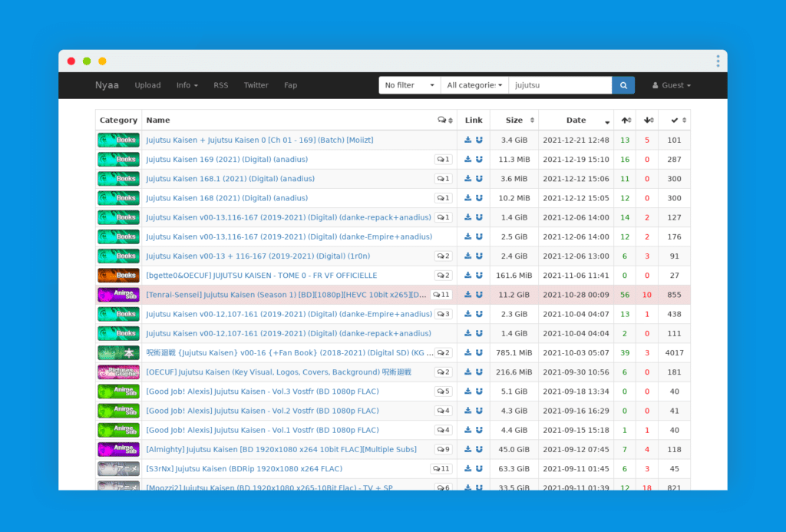This screenshot has width=786, height=532.
Task: Open magnet link for Good Job! Alexis Vol.2
Action: point(479,411)
